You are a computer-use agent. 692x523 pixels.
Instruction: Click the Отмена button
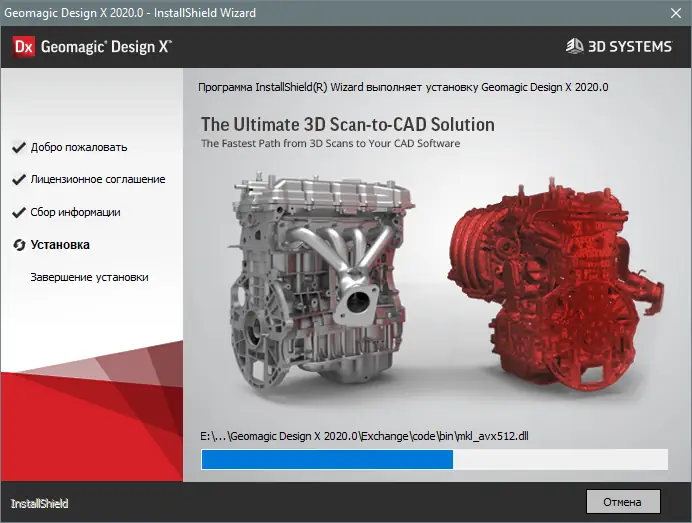coord(623,501)
